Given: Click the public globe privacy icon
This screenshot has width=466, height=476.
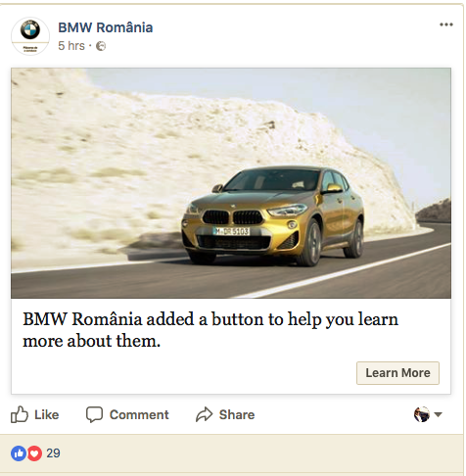Looking at the screenshot, I should pyautogui.click(x=101, y=46).
